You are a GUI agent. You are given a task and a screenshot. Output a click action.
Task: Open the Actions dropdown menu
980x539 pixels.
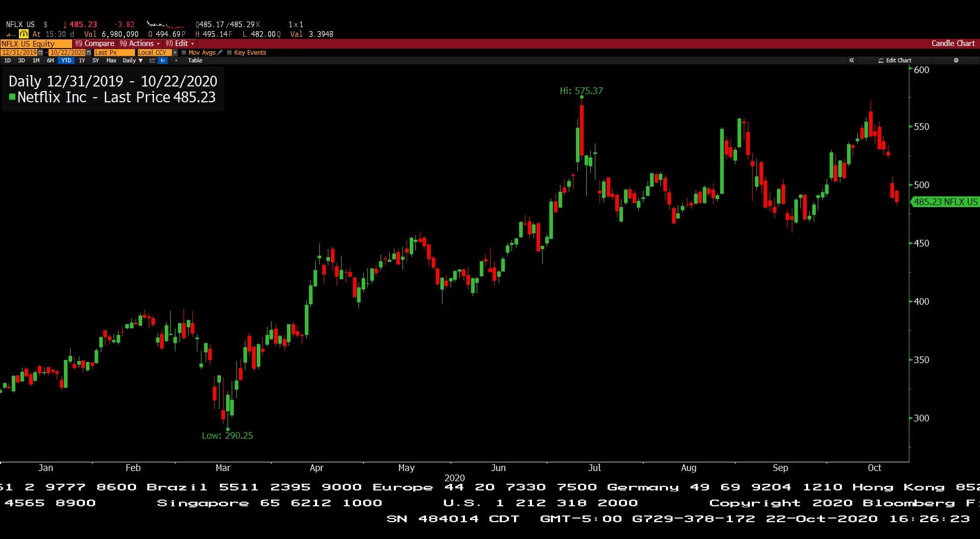pos(140,43)
